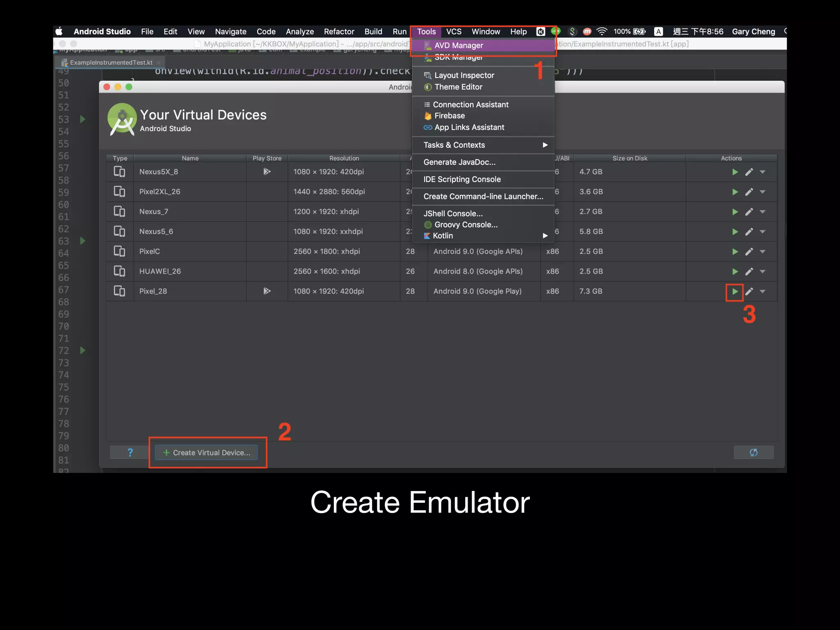840x630 pixels.
Task: Click the Play Store icon in Pixel_28 row
Action: (x=267, y=291)
